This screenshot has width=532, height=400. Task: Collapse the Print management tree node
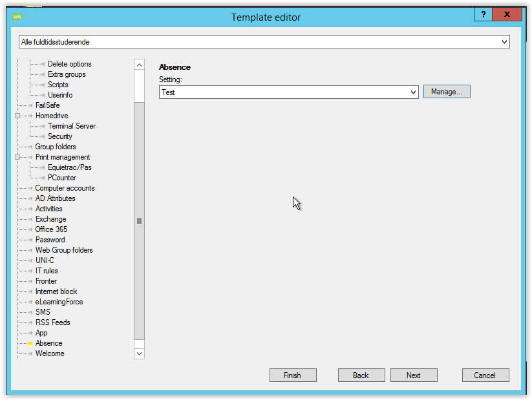point(17,157)
